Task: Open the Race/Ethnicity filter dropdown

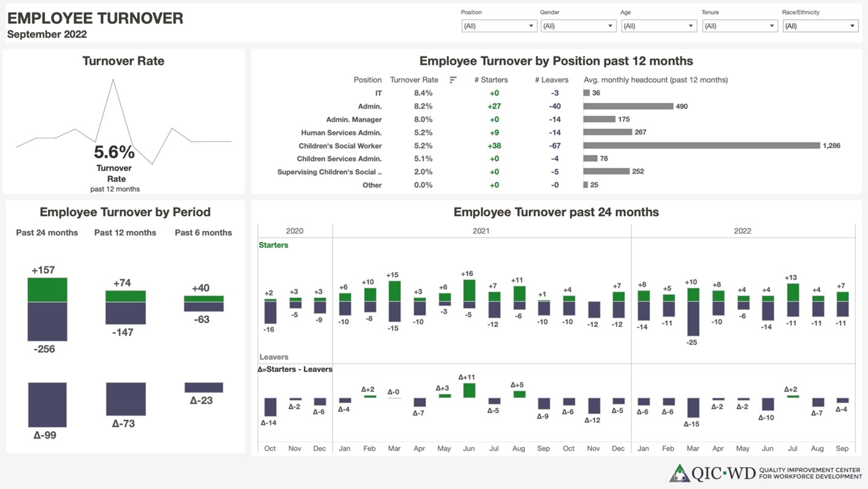Action: point(821,26)
